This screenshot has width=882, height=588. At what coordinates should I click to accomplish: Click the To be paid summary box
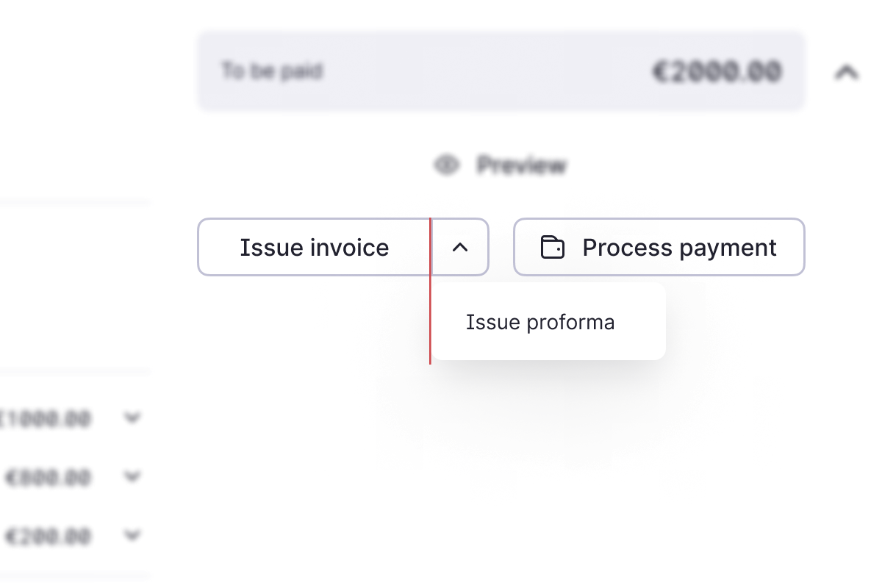[x=501, y=71]
